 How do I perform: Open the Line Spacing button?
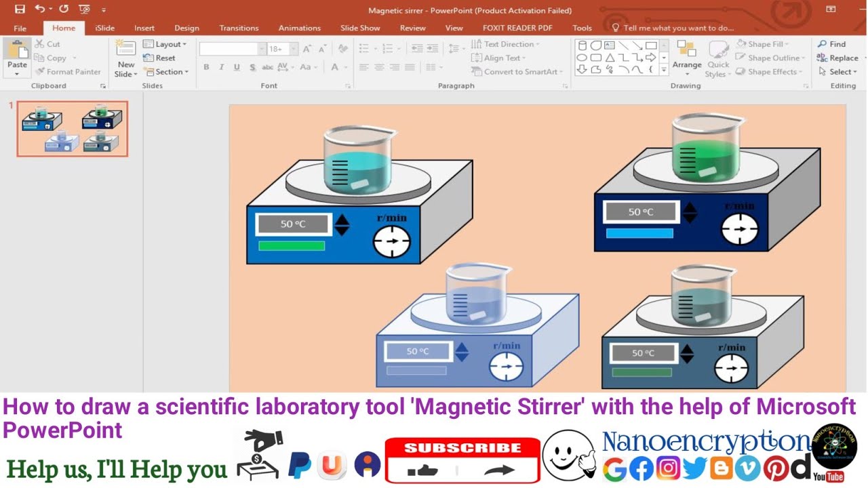tap(456, 49)
